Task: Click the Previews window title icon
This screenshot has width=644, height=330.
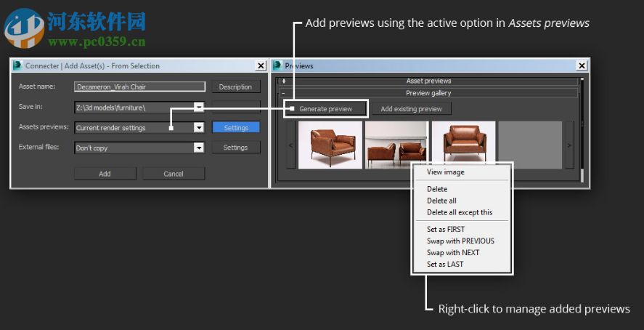Action: [x=278, y=65]
